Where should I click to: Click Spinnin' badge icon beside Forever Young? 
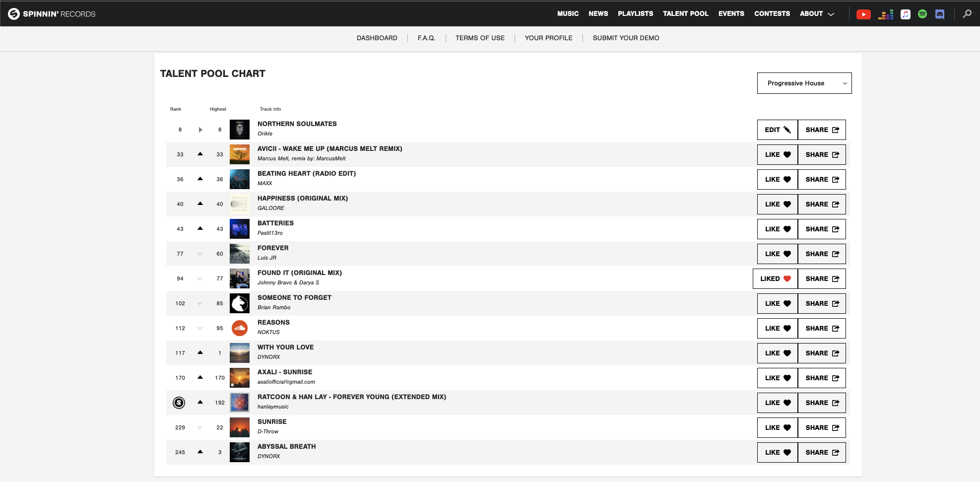pos(179,403)
